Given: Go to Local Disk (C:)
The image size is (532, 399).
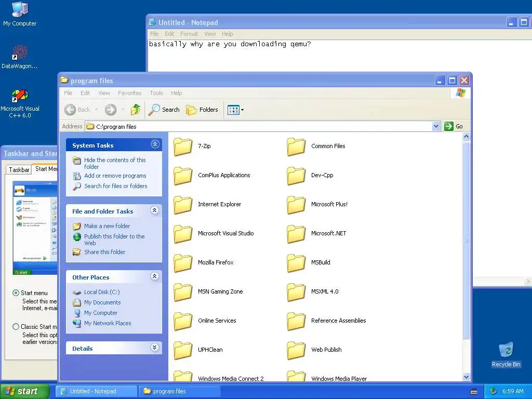Looking at the screenshot, I should coord(102,292).
